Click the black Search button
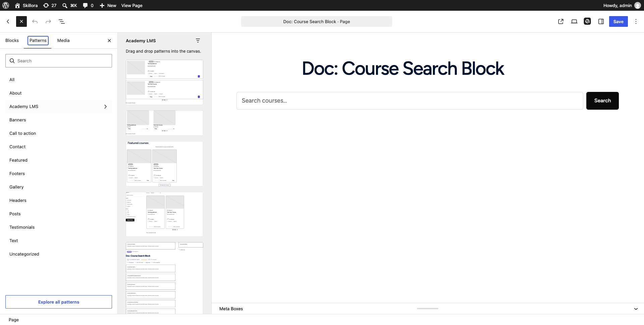 tap(602, 101)
